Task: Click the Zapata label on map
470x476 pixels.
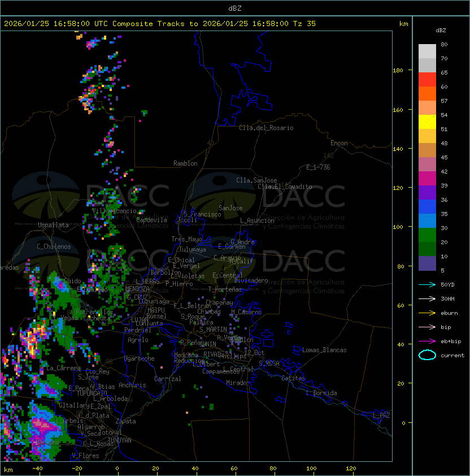Action: [x=125, y=421]
